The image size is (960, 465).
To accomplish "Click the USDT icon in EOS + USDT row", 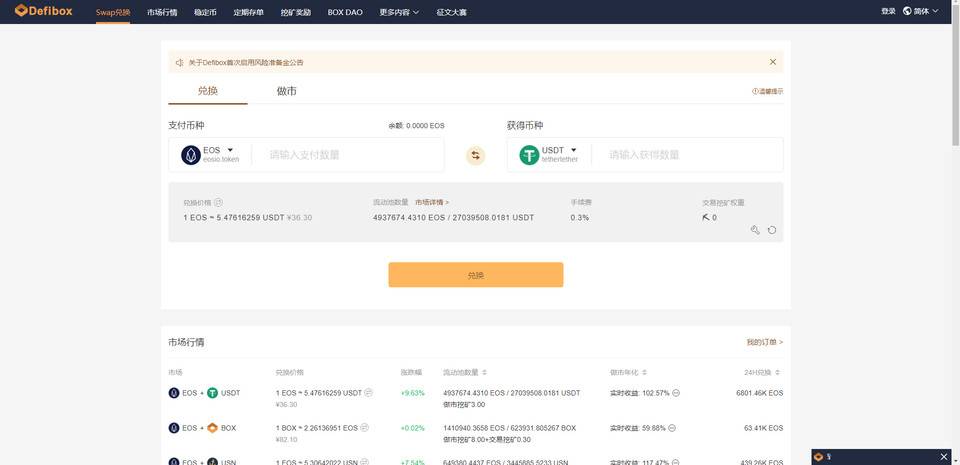I will tap(212, 393).
